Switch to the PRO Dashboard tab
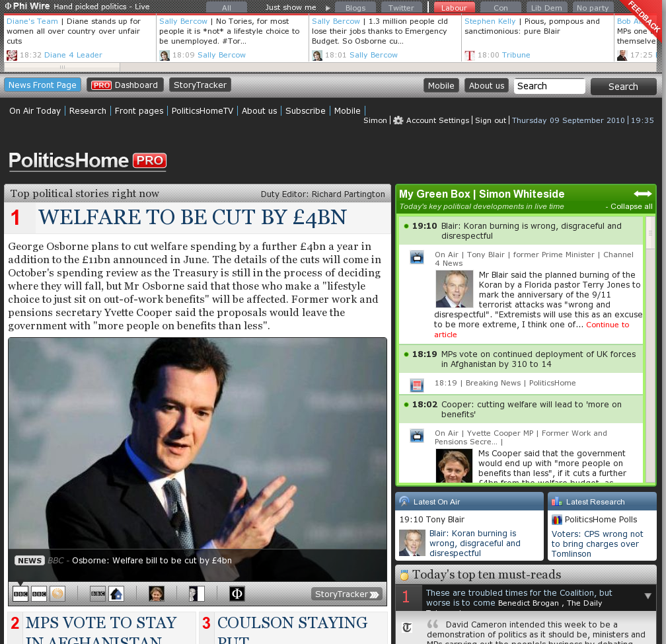The image size is (666, 644). [x=124, y=85]
